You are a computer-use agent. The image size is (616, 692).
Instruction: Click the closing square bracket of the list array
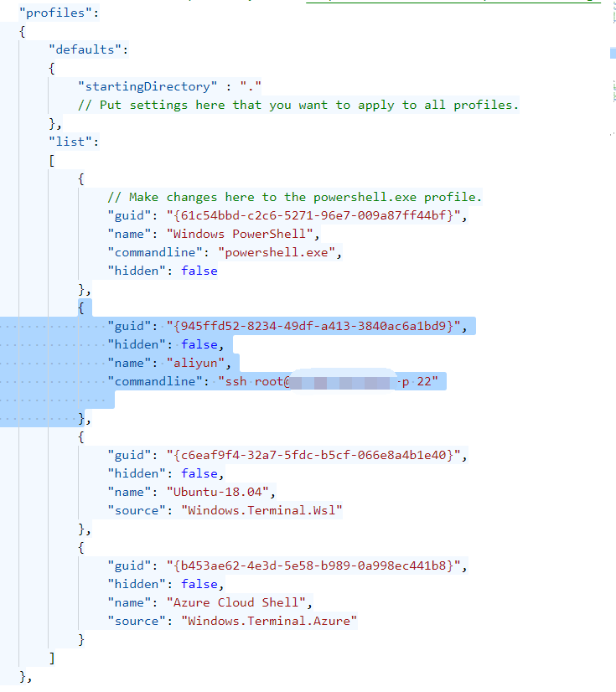[52, 658]
